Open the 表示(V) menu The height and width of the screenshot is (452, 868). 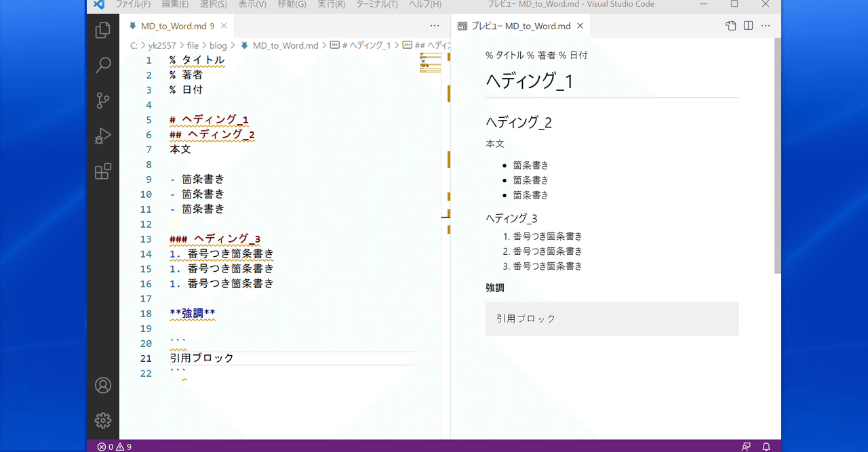[x=252, y=5]
